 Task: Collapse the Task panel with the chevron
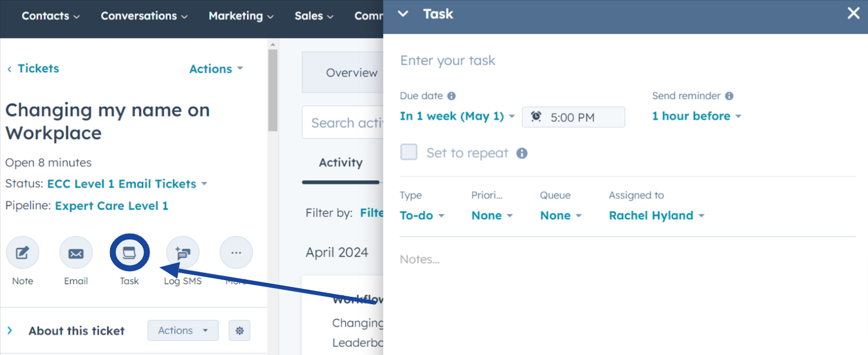403,14
